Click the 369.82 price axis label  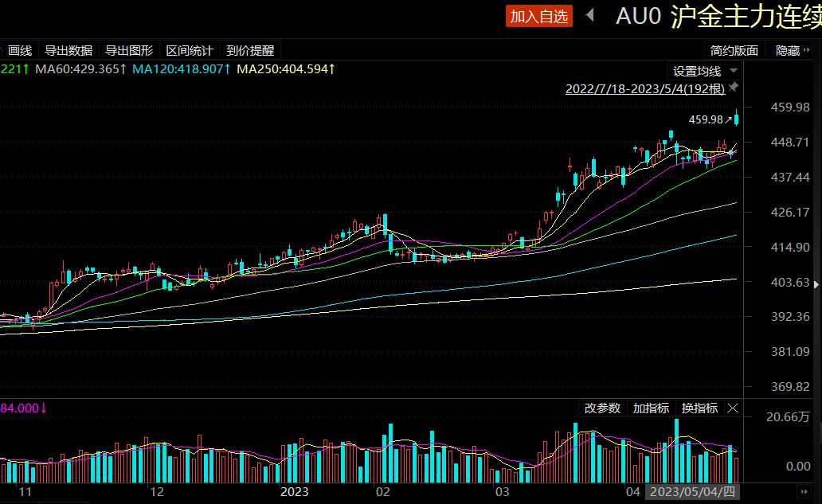[x=789, y=387]
